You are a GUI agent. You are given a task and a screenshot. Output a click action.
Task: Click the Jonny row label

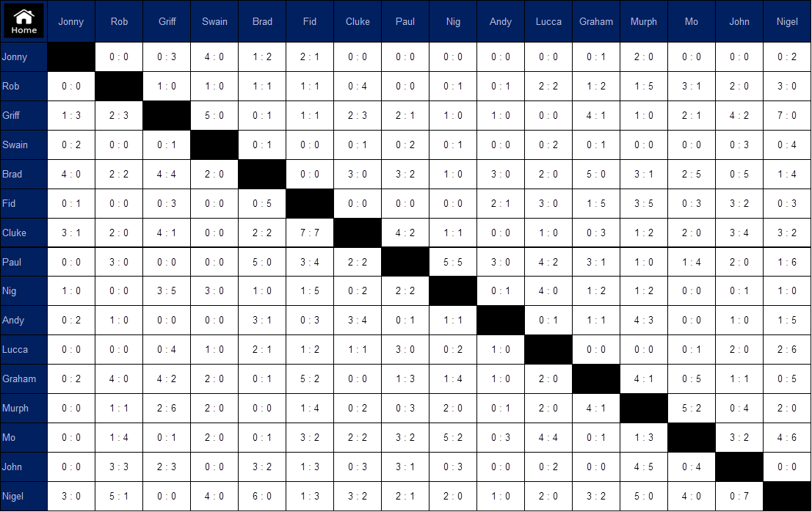point(23,57)
